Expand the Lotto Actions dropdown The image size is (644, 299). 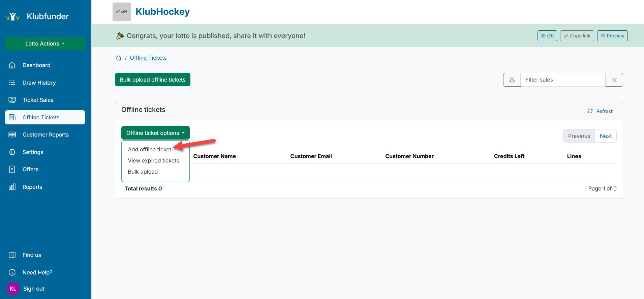point(45,43)
